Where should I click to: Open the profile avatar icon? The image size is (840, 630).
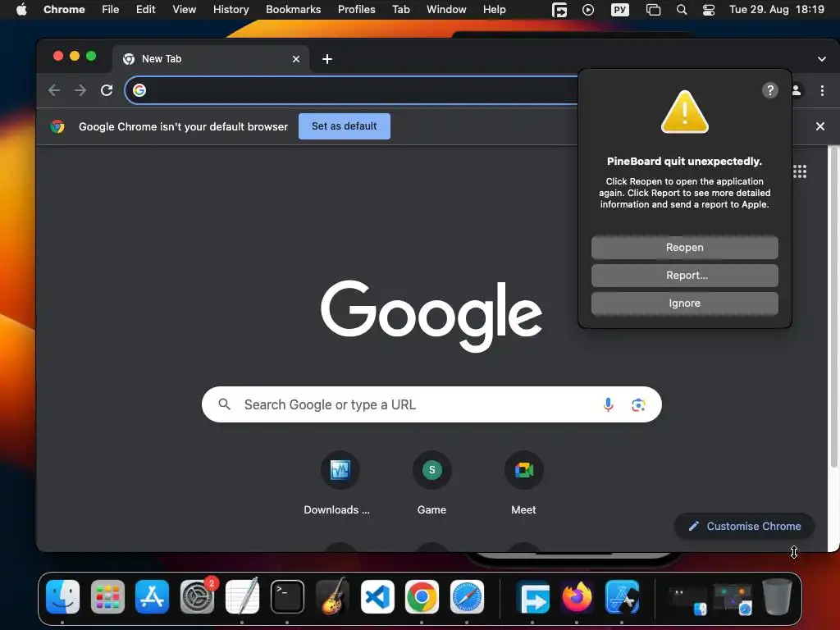click(x=797, y=90)
